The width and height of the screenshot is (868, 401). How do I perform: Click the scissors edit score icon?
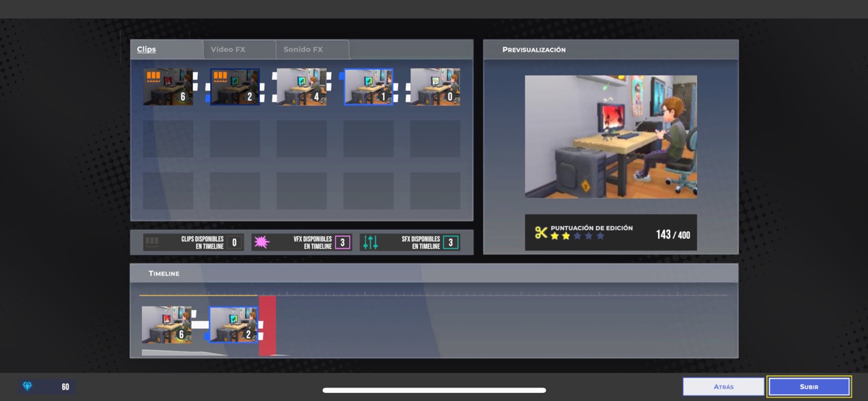541,233
